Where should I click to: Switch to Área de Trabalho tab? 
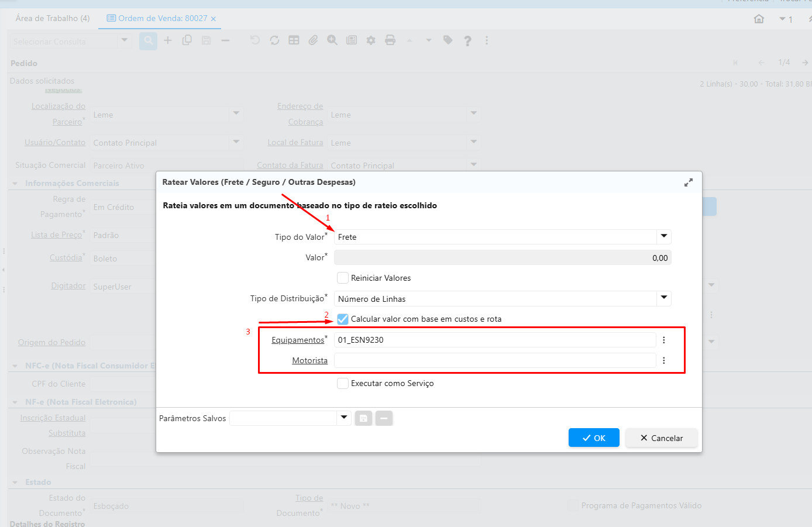tap(53, 19)
